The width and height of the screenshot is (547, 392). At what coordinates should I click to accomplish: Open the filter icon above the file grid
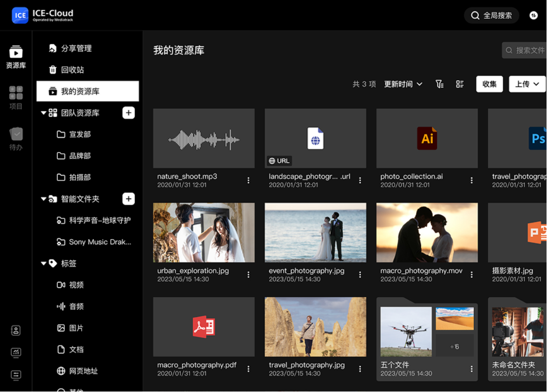[439, 84]
